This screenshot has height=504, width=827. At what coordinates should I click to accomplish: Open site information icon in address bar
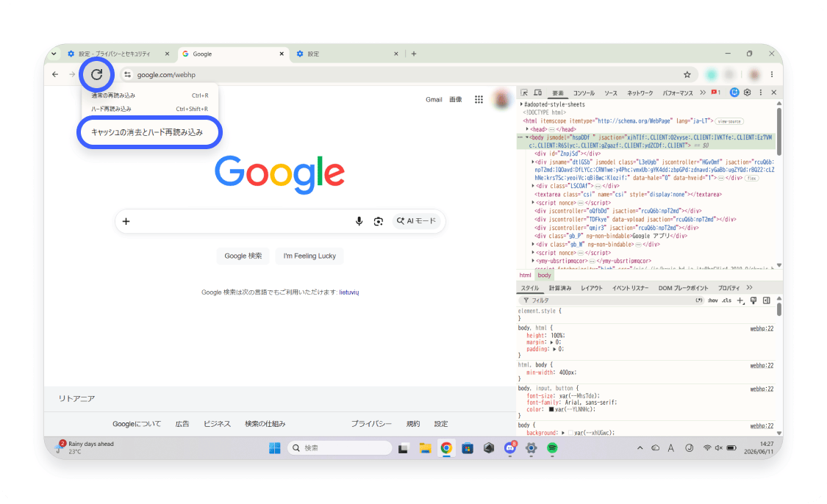pyautogui.click(x=128, y=74)
